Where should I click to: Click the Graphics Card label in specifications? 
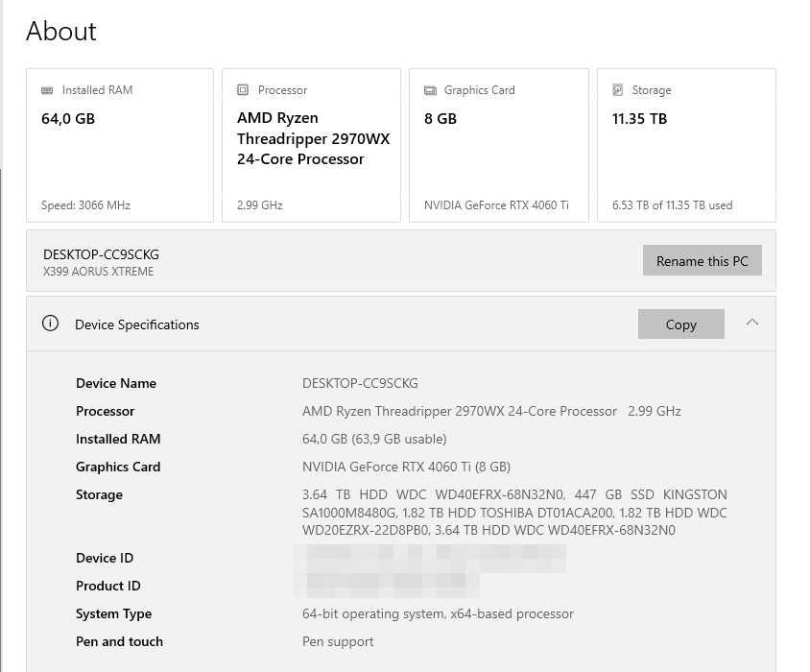pos(118,467)
